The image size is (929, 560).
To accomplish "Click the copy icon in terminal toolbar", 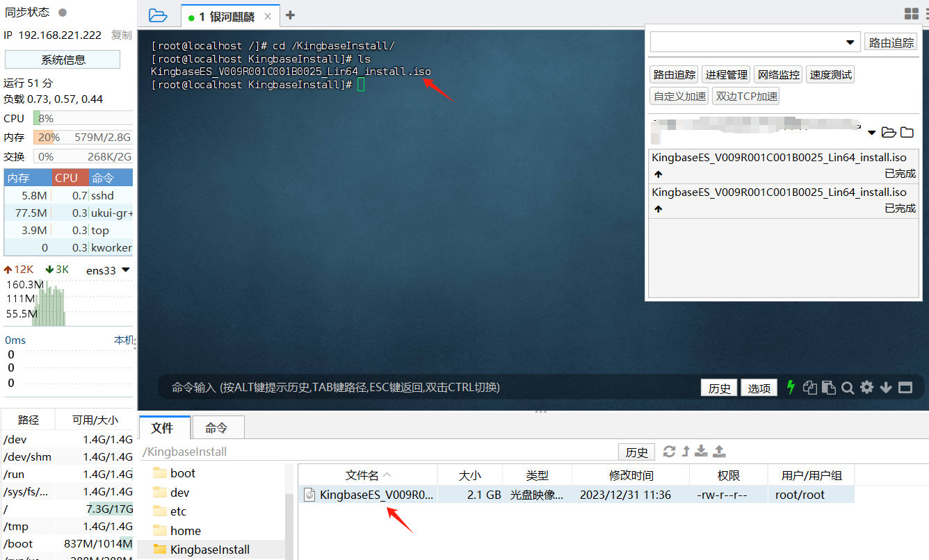I will (809, 388).
